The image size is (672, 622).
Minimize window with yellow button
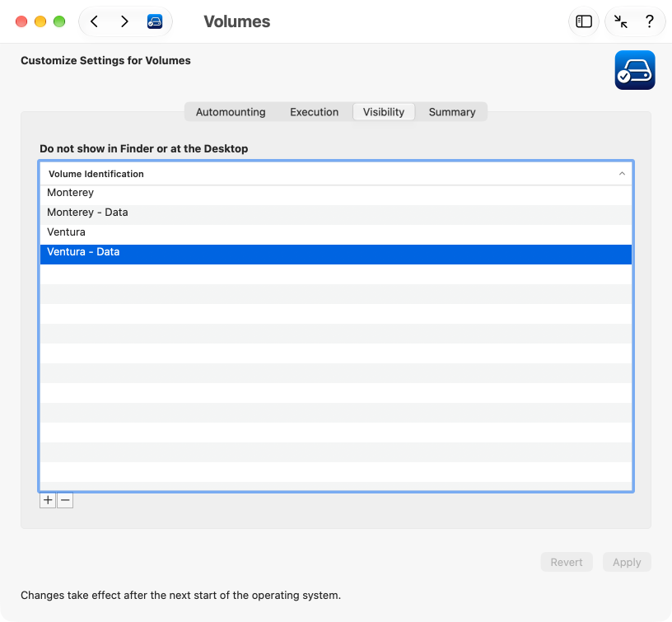coord(40,21)
